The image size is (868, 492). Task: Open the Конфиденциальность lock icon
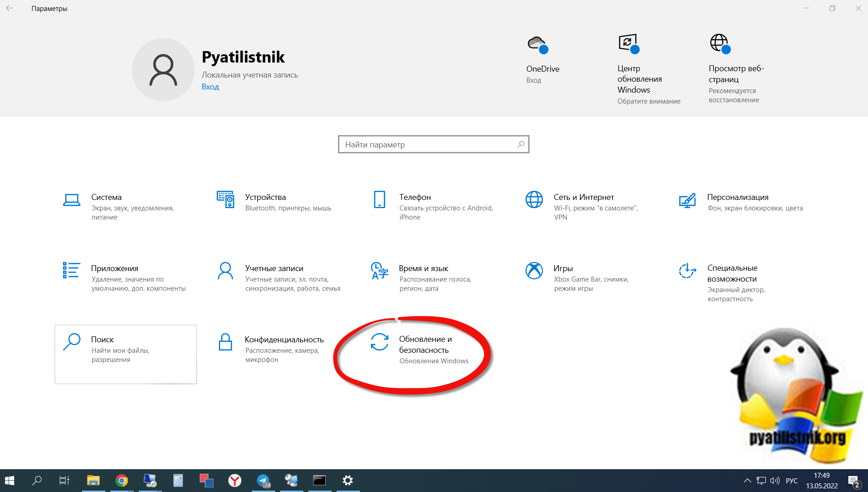pyautogui.click(x=225, y=342)
